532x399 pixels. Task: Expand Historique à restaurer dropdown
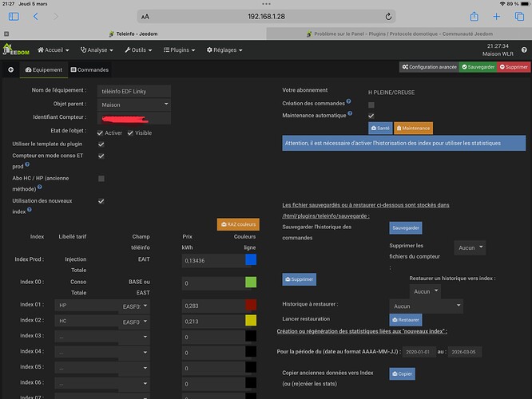point(425,306)
